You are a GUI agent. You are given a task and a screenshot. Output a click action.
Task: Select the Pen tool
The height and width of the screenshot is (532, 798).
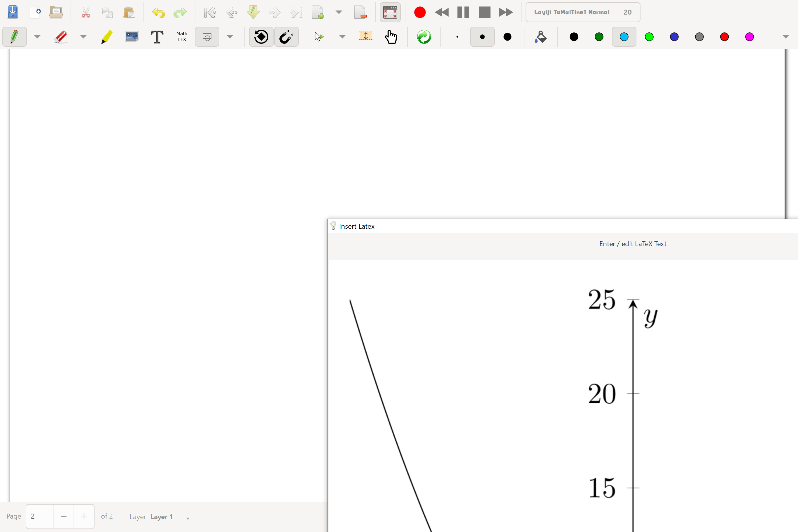(15, 37)
